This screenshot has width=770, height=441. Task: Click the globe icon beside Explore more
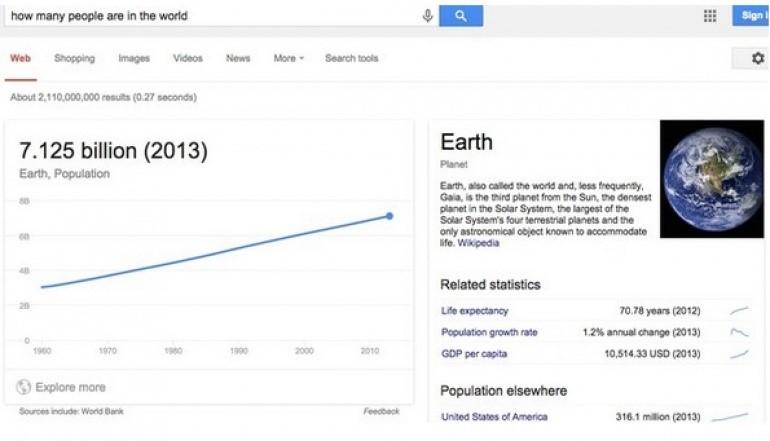click(x=24, y=387)
